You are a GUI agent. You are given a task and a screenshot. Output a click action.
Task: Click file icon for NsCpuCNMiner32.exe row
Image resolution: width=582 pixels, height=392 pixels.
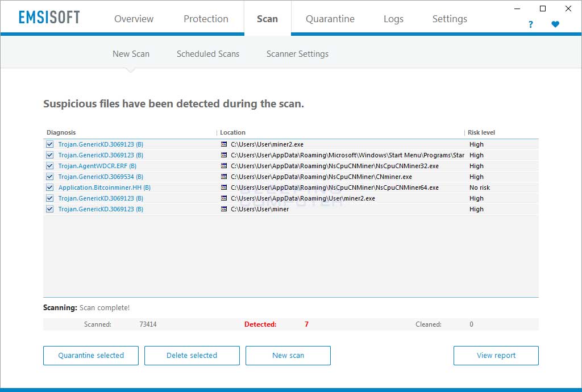point(224,166)
